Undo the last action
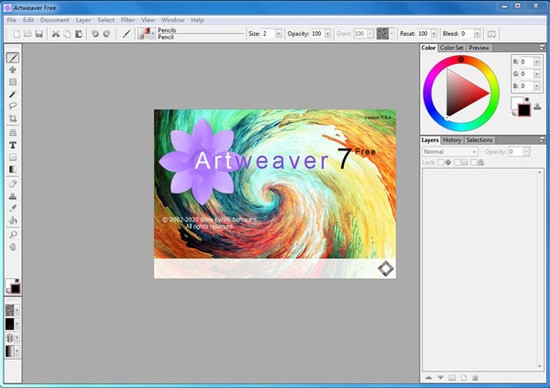The height and width of the screenshot is (388, 550). pyautogui.click(x=95, y=34)
